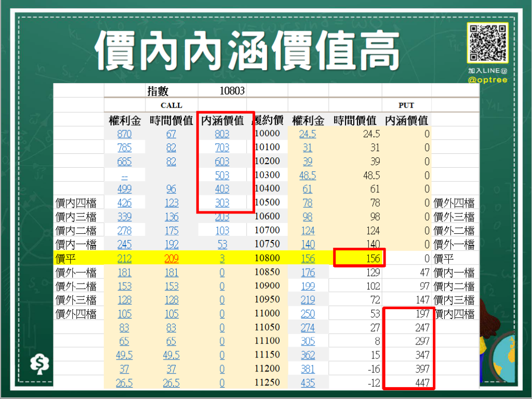Image resolution: width=532 pixels, height=399 pixels.
Task: Click the highlighted 價平 row premium 212
Action: click(125, 257)
